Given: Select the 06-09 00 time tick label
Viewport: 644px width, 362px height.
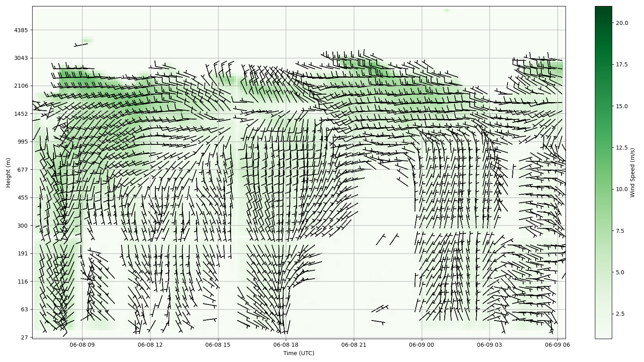Looking at the screenshot, I should 422,345.
